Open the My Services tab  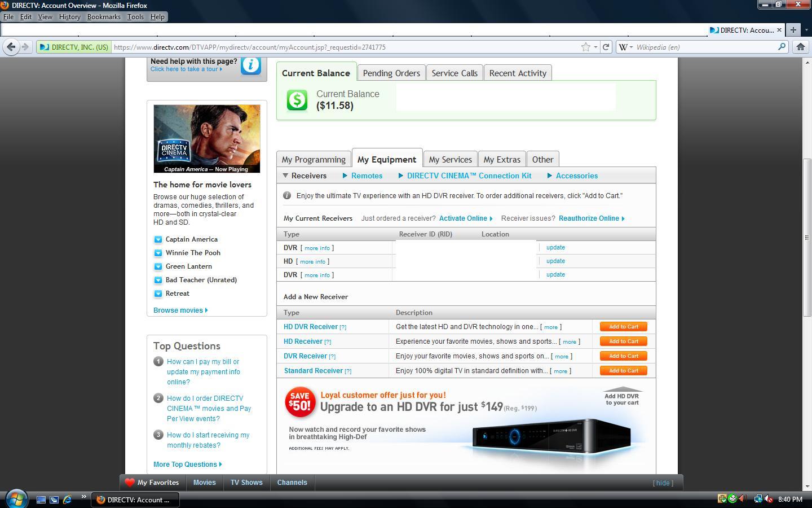(450, 159)
